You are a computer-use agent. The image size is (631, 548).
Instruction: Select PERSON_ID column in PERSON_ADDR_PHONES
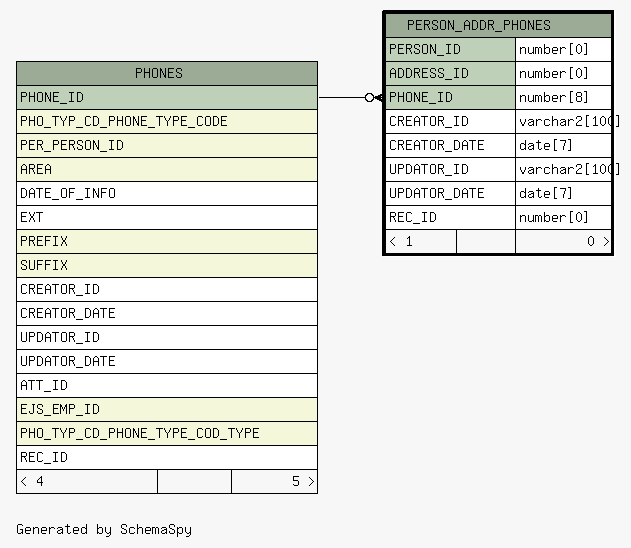tap(450, 49)
